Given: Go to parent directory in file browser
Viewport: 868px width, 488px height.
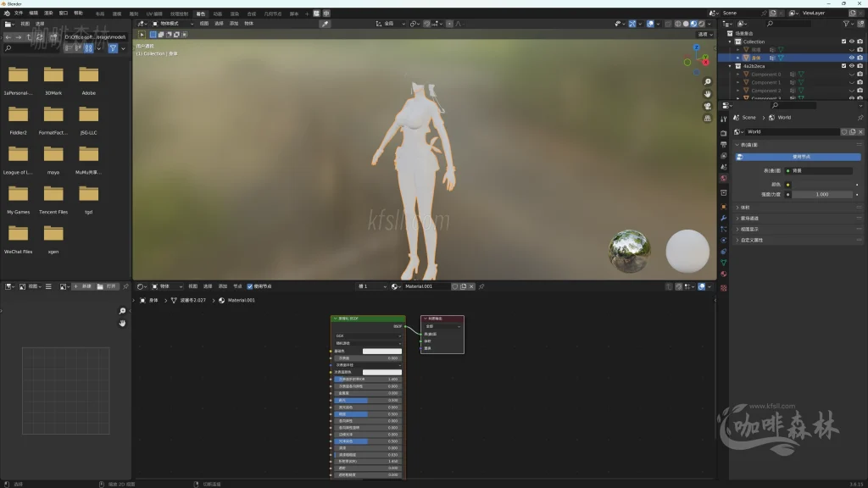Looking at the screenshot, I should pos(29,37).
